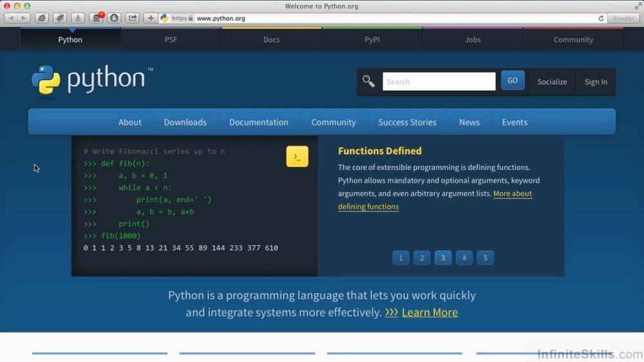Go back with the browser back arrow
The height and width of the screenshot is (362, 644).
tap(12, 18)
